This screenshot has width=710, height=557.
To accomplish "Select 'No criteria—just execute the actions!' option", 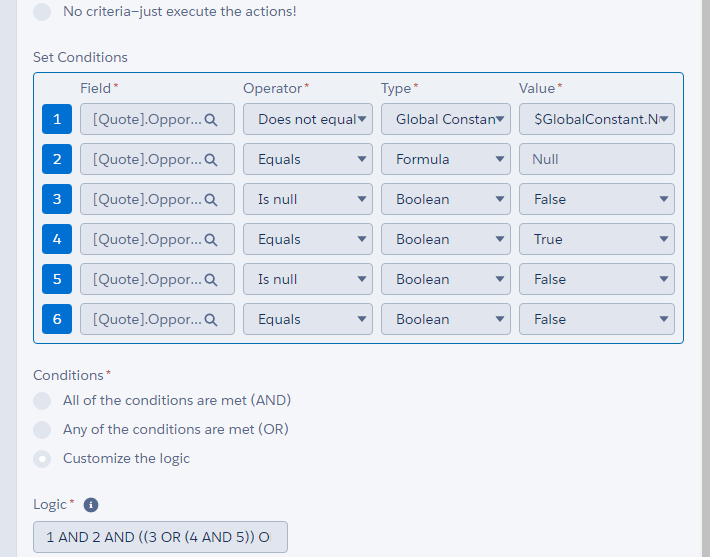I will (42, 12).
